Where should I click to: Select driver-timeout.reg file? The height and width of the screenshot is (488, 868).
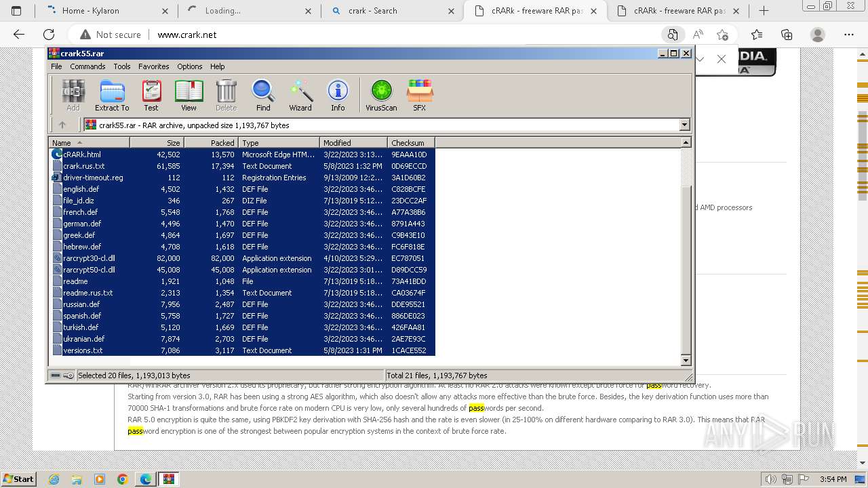pos(93,178)
